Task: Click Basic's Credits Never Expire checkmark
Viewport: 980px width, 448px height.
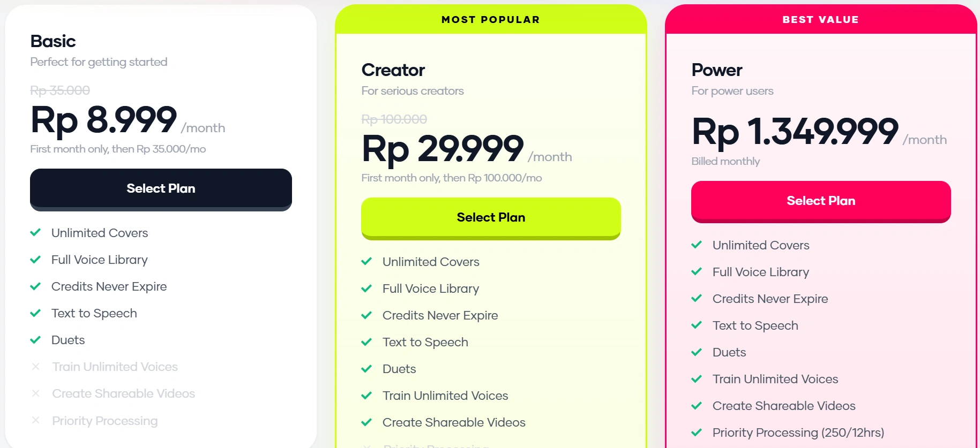Action: click(35, 286)
